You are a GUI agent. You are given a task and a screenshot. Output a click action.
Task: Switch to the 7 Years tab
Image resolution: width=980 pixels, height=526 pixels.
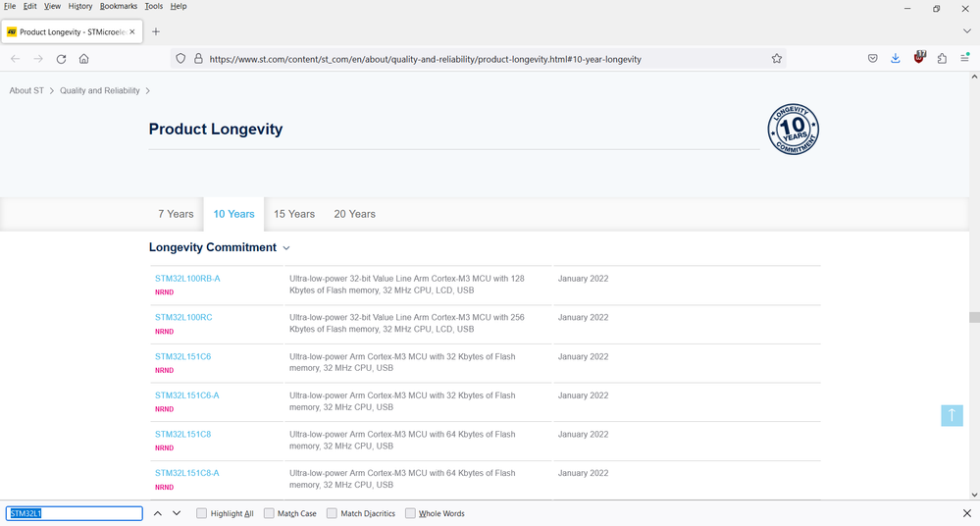tap(176, 214)
